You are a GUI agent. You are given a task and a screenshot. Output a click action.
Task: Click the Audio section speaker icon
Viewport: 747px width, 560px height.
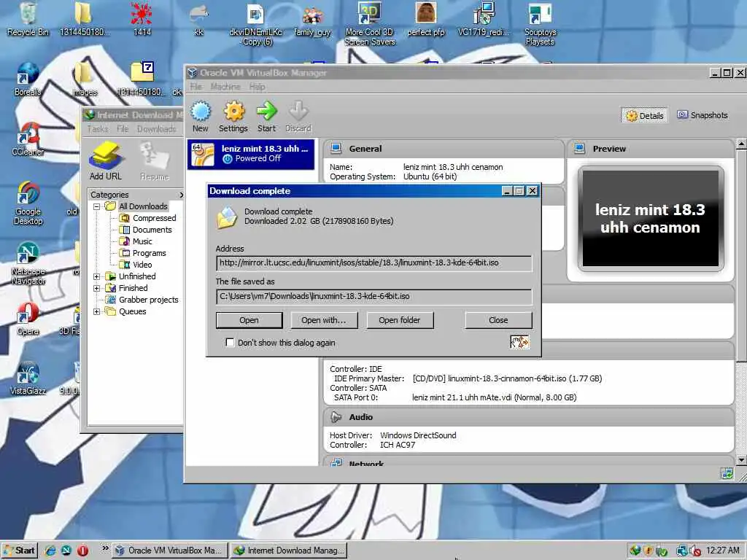tap(336, 417)
